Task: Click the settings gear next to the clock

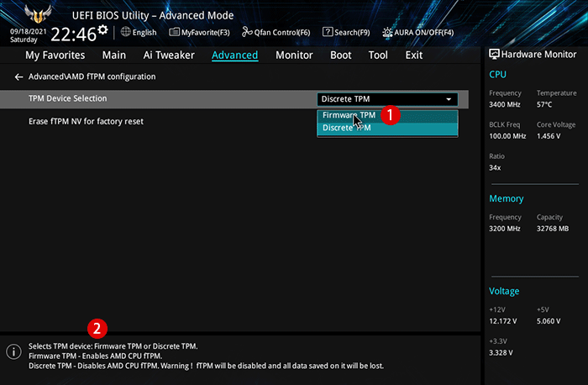Action: tap(102, 29)
